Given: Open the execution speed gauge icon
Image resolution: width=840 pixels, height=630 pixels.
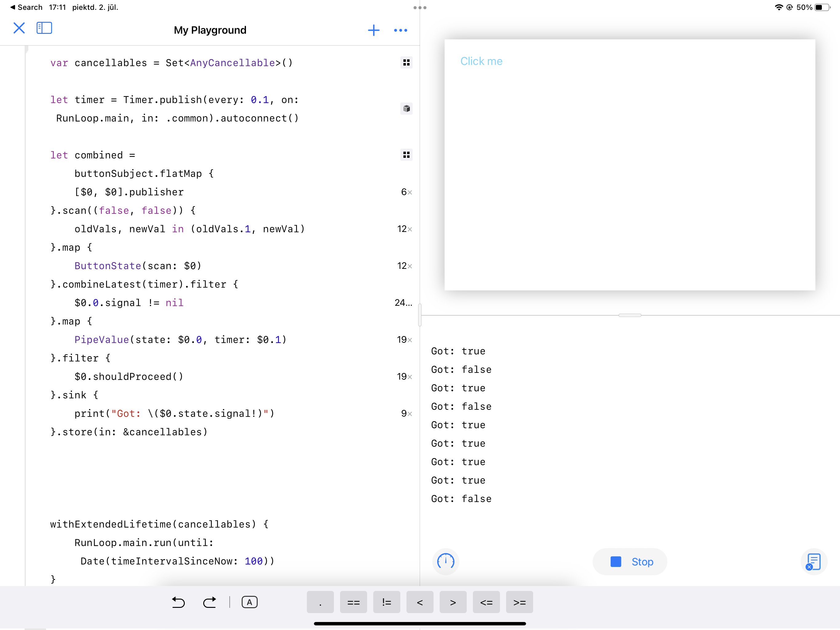Looking at the screenshot, I should pyautogui.click(x=446, y=562).
